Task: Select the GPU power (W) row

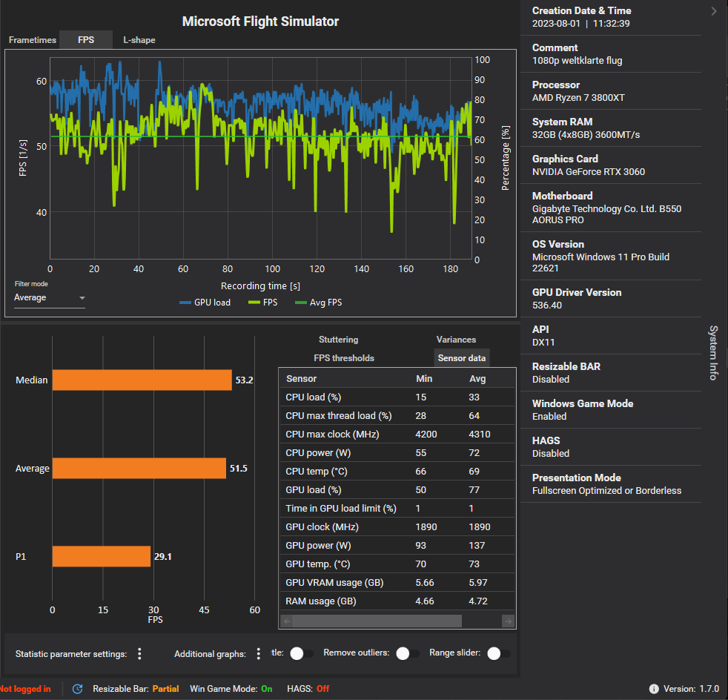Action: [397, 546]
